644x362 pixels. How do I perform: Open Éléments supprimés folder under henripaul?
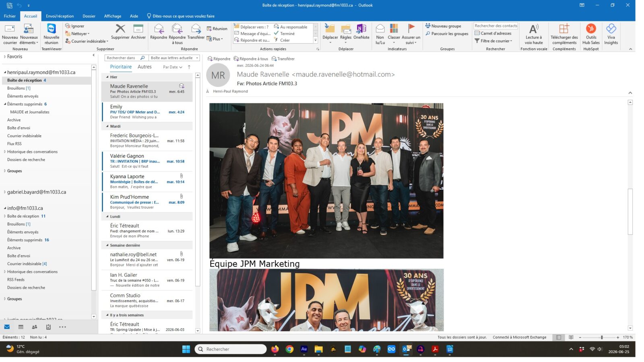pyautogui.click(x=25, y=104)
